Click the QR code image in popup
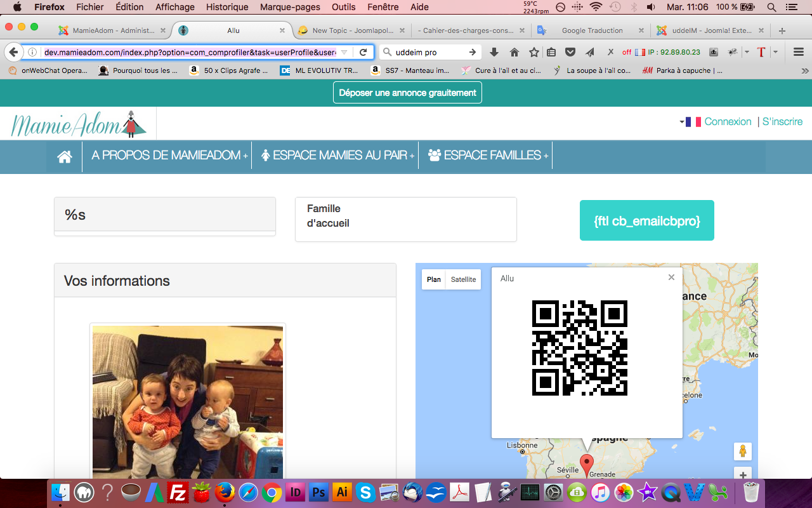 pyautogui.click(x=580, y=348)
